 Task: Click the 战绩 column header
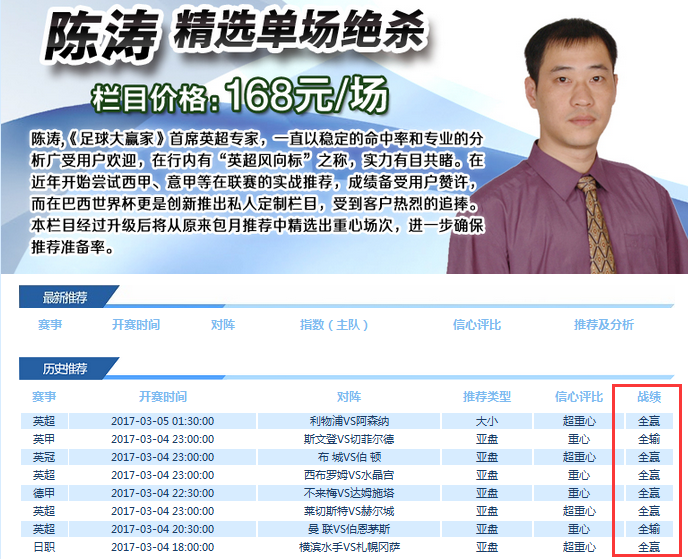(x=649, y=397)
